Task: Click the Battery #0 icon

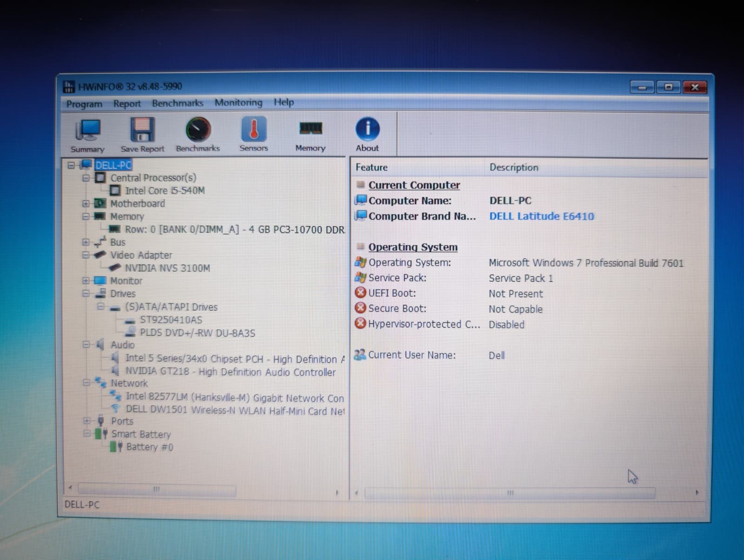Action: pyautogui.click(x=116, y=447)
